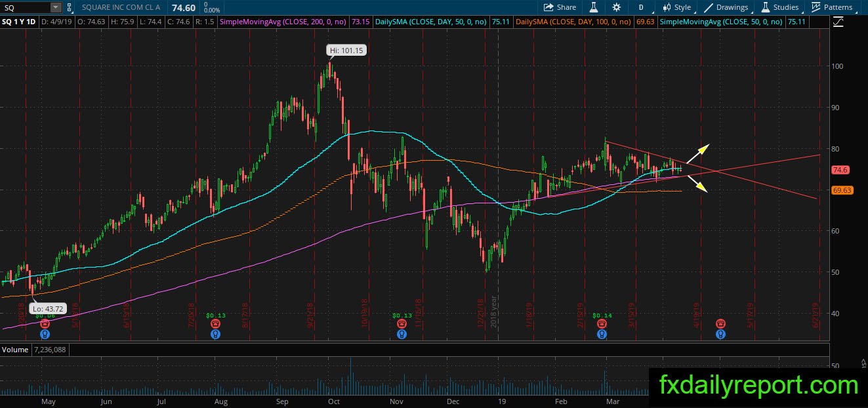The image size is (868, 408).
Task: Select the DailySMA 100 study label
Action: [572, 22]
